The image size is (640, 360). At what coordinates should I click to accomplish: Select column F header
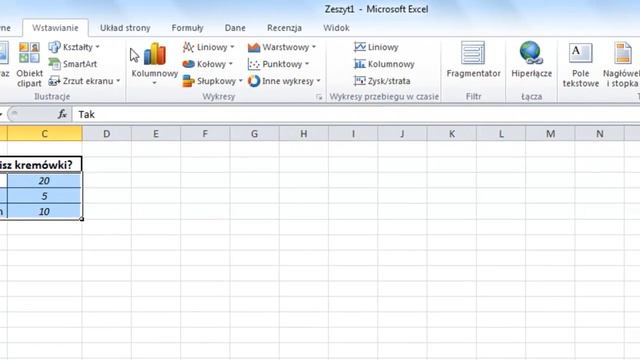click(205, 134)
